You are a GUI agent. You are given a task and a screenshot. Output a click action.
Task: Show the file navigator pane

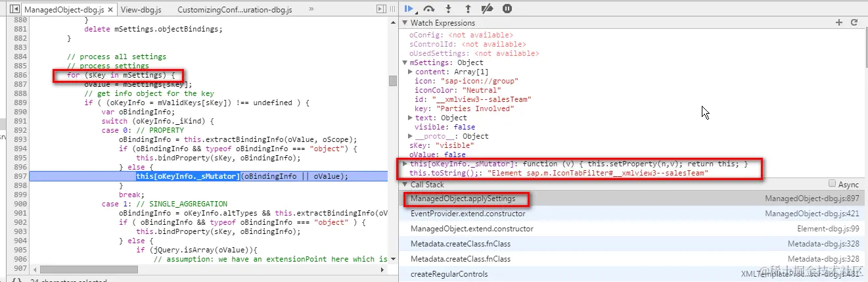tap(14, 9)
